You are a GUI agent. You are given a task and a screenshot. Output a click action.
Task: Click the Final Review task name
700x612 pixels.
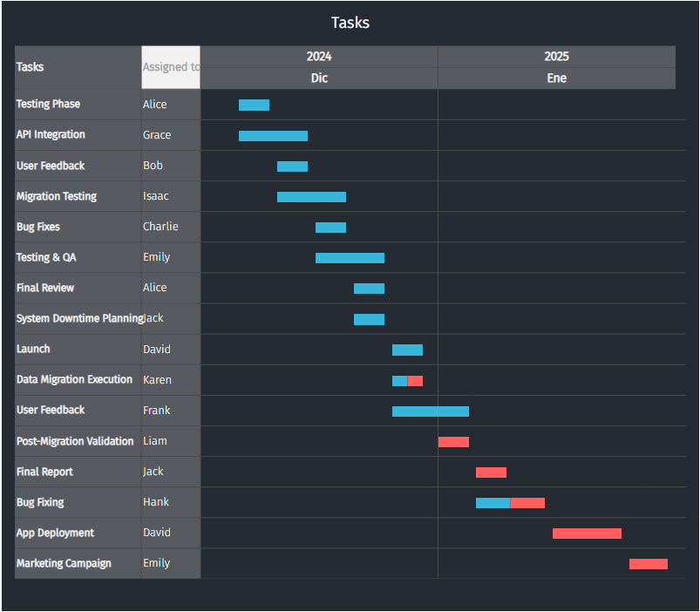pos(45,288)
